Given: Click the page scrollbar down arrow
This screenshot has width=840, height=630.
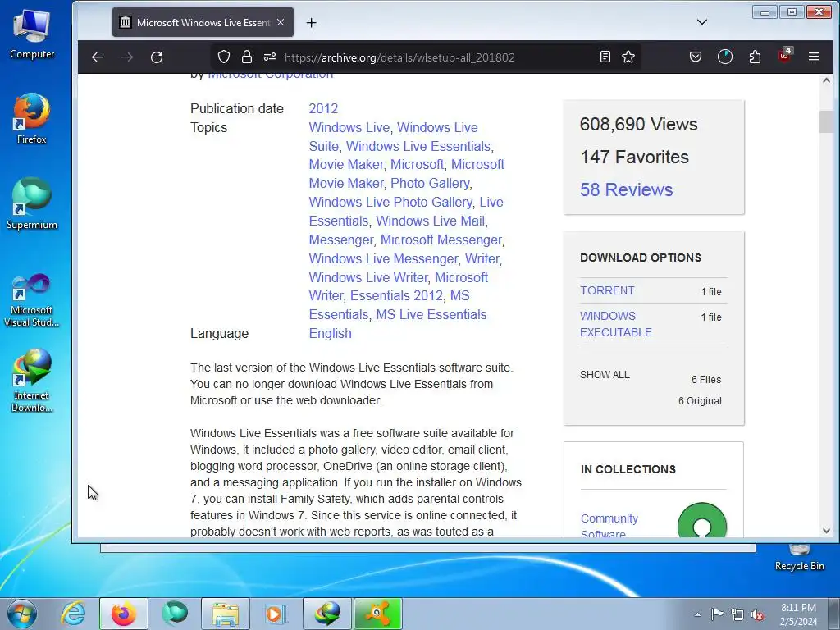Looking at the screenshot, I should (x=826, y=531).
